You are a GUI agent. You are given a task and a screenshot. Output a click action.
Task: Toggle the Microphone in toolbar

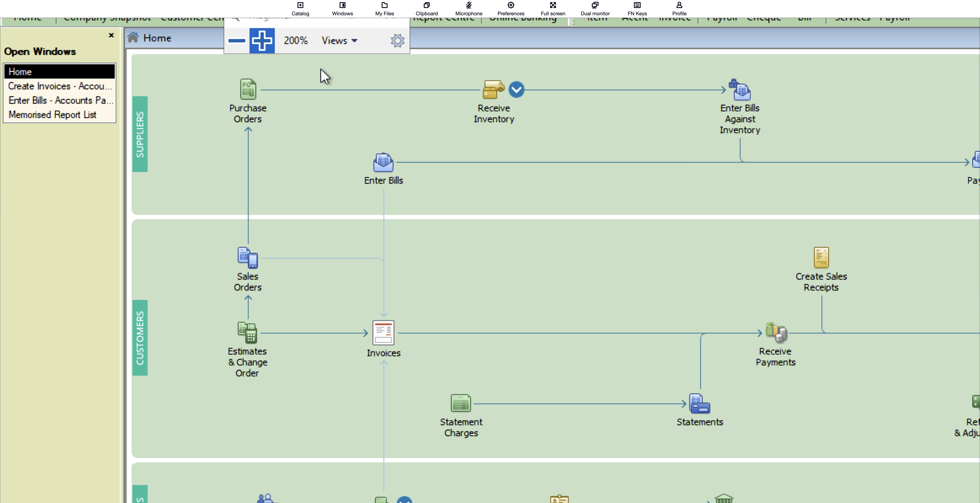[x=469, y=8]
